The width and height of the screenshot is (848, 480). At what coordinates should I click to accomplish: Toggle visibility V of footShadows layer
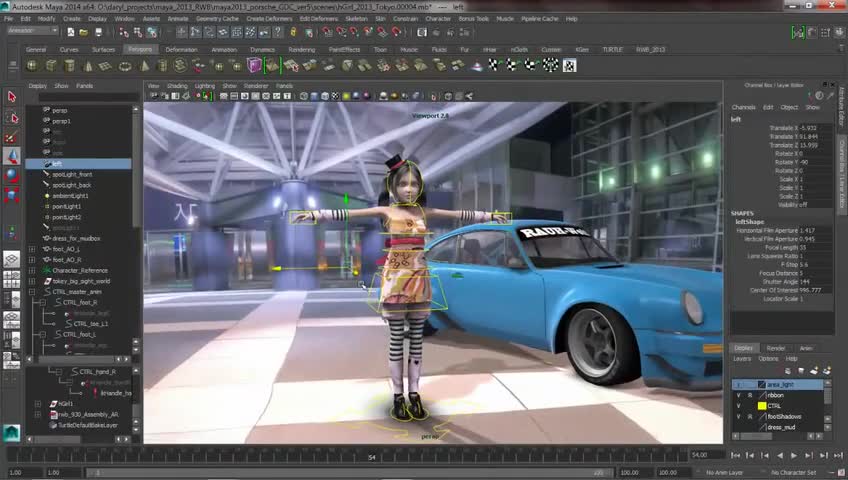(x=738, y=417)
